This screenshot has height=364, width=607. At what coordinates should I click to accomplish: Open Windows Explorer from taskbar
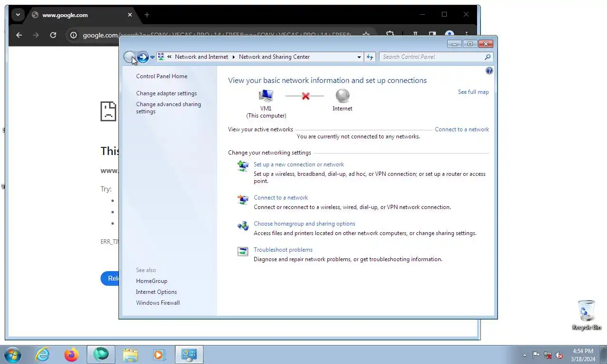coord(130,355)
